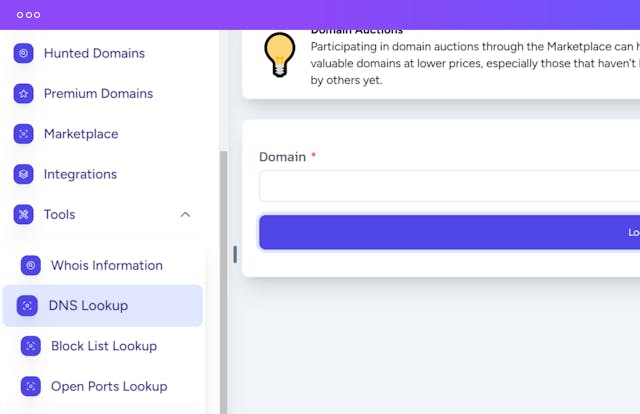Select the DNS Lookup menu label
The image size is (640, 414).
[x=88, y=305]
